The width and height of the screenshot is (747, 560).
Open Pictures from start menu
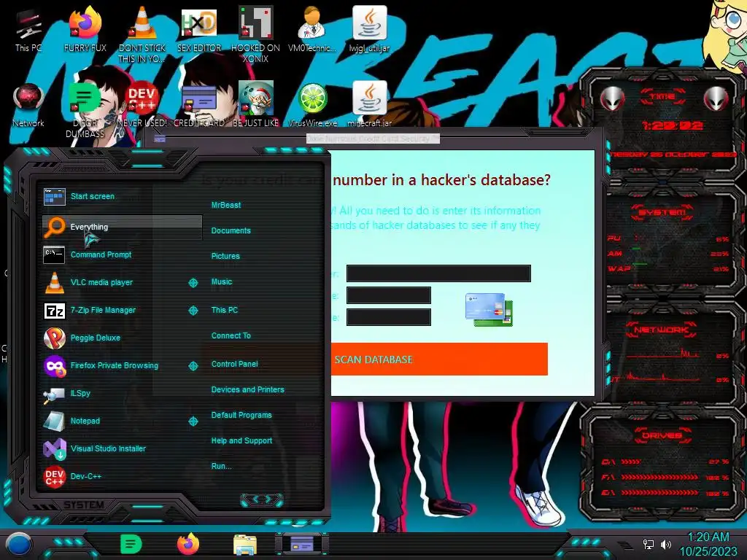point(225,256)
